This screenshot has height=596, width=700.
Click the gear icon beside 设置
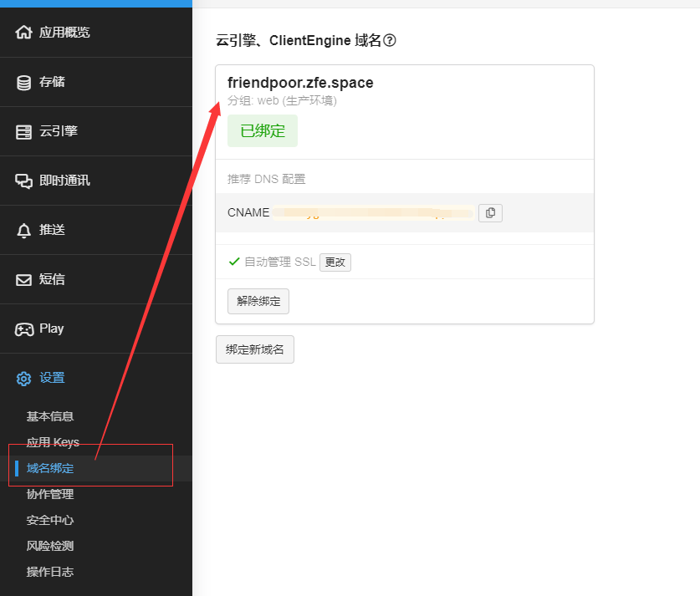click(x=23, y=379)
